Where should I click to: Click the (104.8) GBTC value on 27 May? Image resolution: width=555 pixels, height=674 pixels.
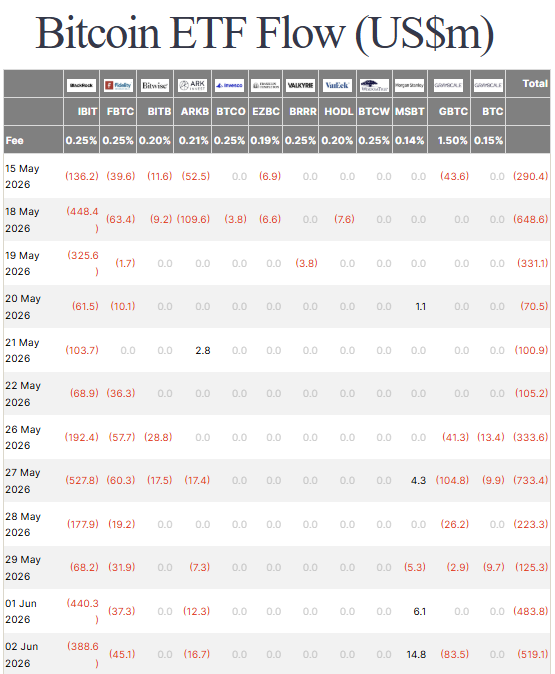(452, 480)
